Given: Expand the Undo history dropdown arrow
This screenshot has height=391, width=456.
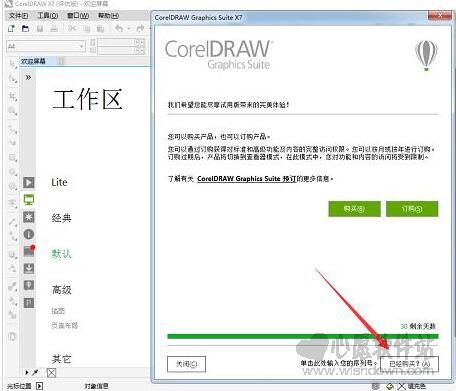Looking at the screenshot, I should click(129, 29).
